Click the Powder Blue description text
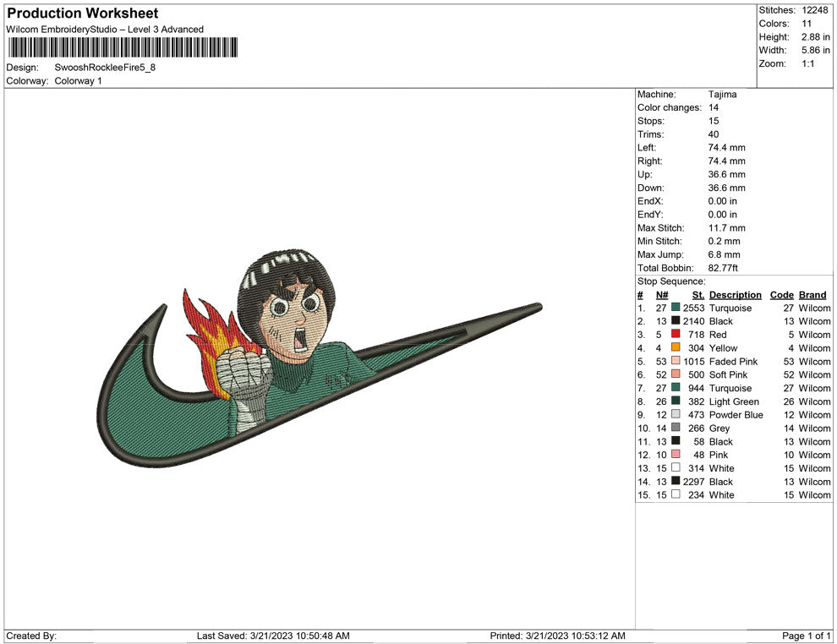 pyautogui.click(x=736, y=415)
